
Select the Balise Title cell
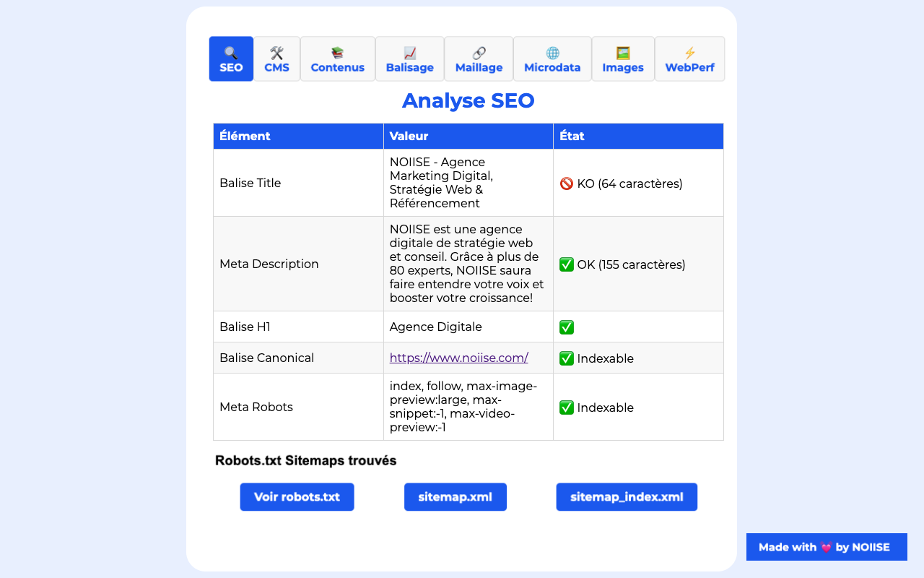[298, 183]
